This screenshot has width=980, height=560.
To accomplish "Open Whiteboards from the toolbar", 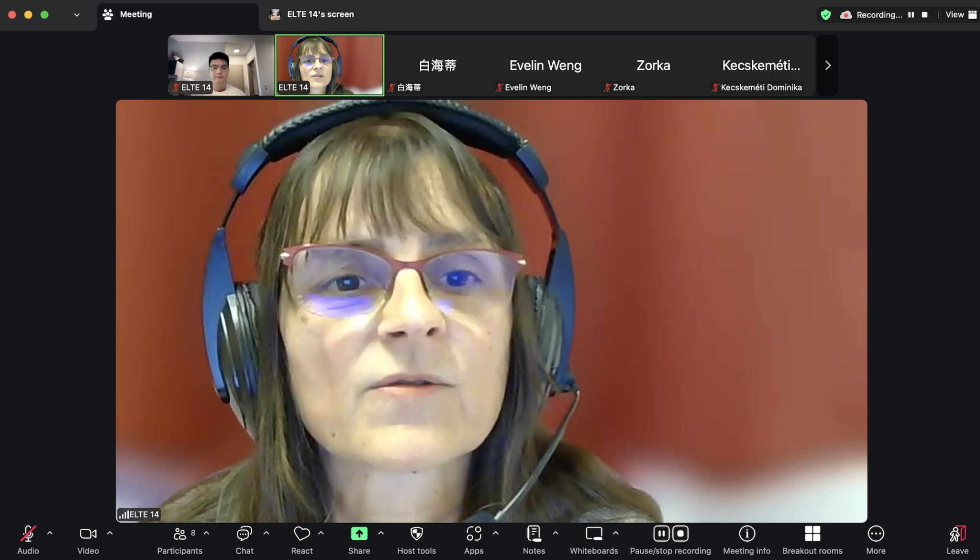I will coord(594,534).
